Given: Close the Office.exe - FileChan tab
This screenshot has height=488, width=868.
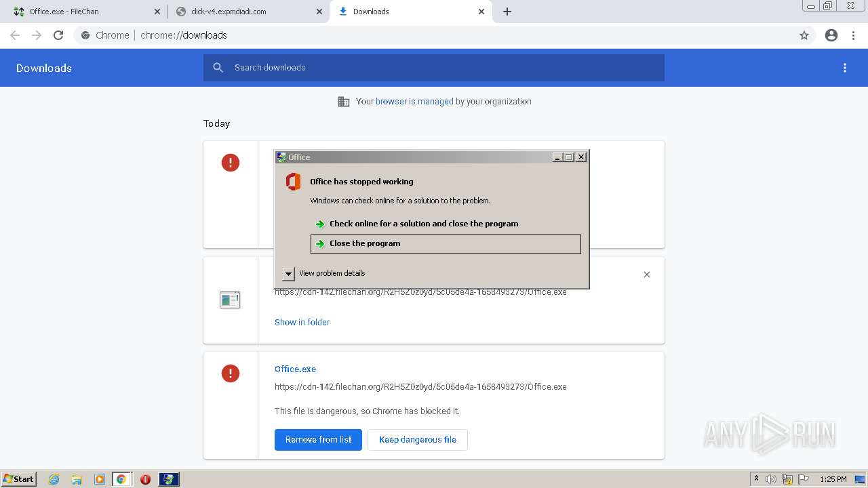Looking at the screenshot, I should tap(157, 12).
